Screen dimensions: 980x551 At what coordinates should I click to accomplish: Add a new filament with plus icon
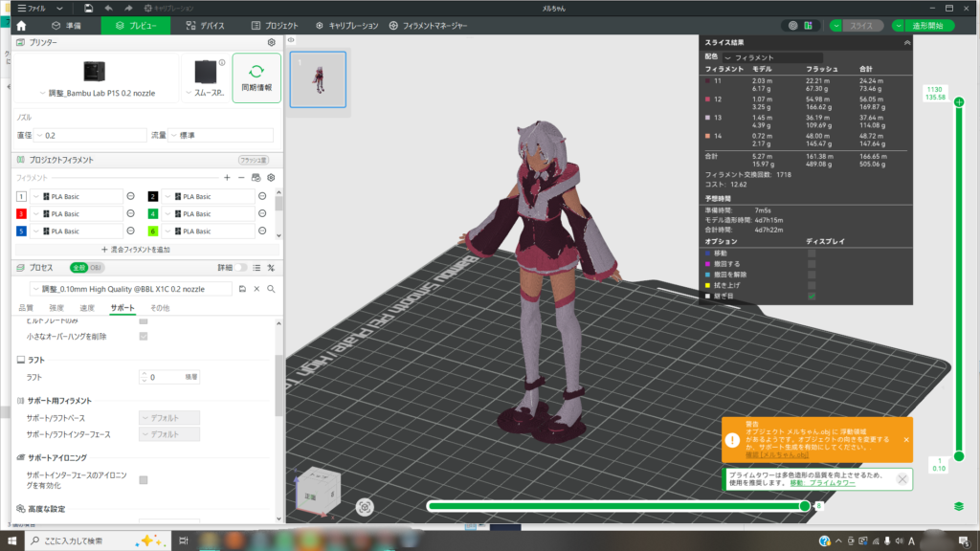pyautogui.click(x=227, y=177)
